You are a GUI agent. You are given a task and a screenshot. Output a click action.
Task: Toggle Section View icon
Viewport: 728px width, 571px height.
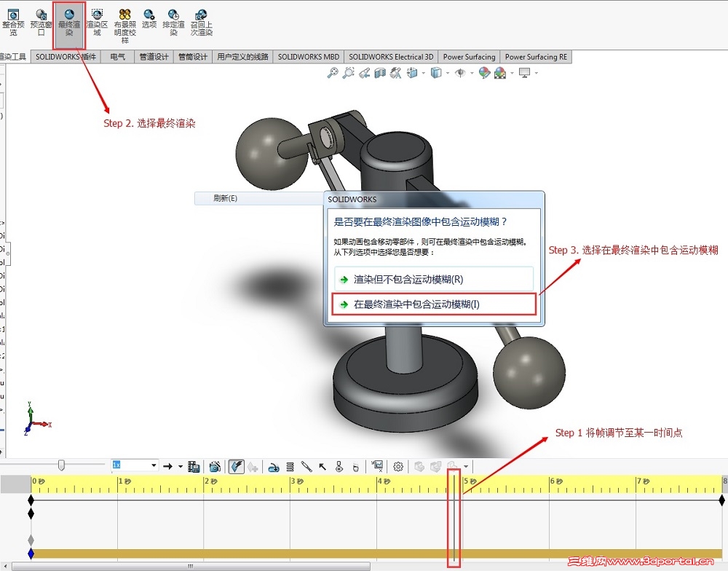(x=380, y=73)
